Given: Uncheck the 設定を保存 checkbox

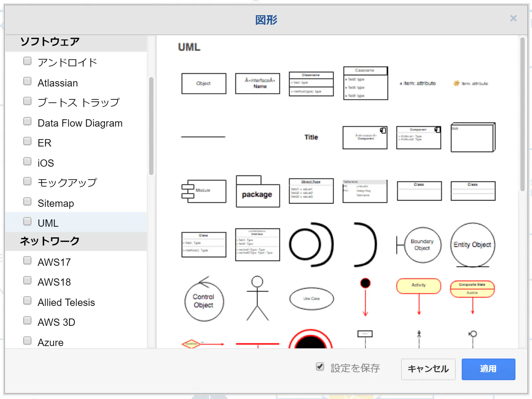Looking at the screenshot, I should 320,366.
